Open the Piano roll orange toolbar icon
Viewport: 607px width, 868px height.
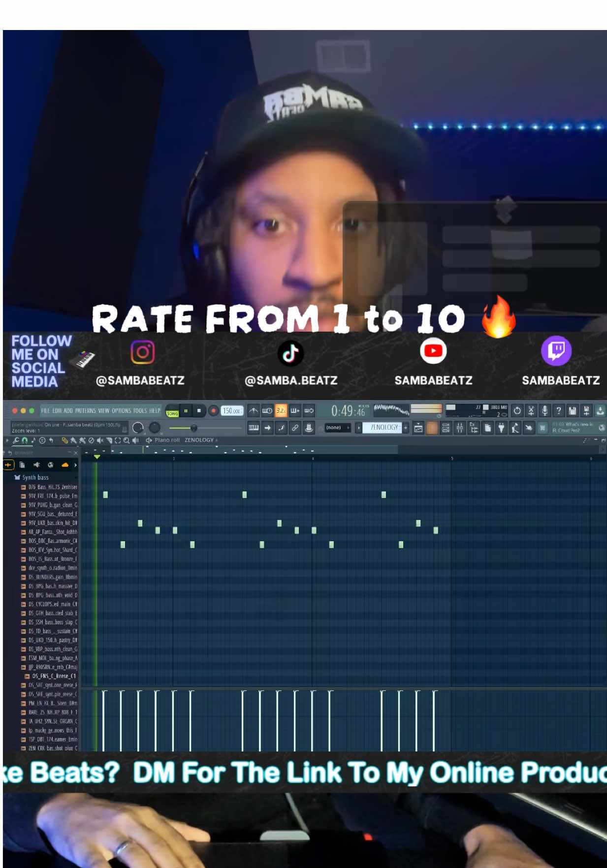pyautogui.click(x=432, y=428)
